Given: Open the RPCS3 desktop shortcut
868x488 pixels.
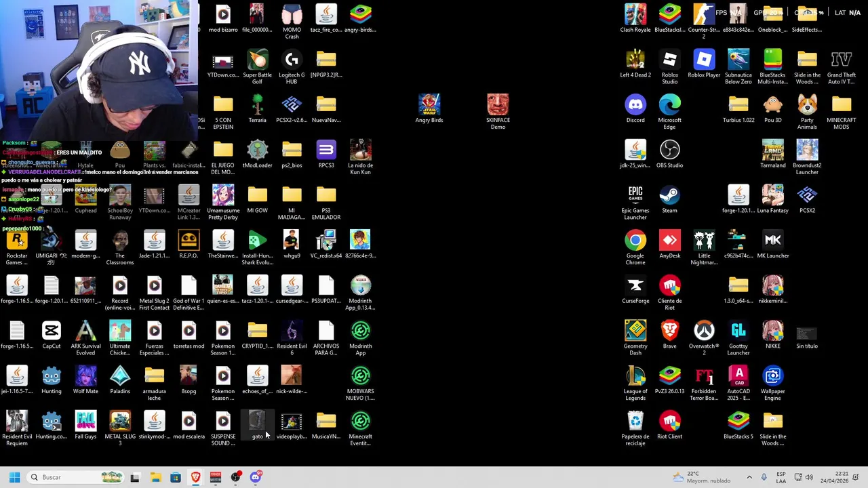Looking at the screenshot, I should point(326,155).
